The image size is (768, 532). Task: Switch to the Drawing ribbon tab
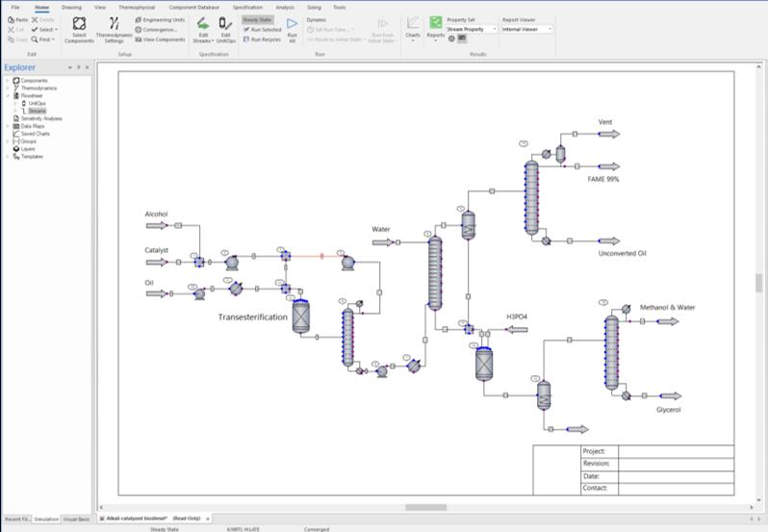pos(71,8)
